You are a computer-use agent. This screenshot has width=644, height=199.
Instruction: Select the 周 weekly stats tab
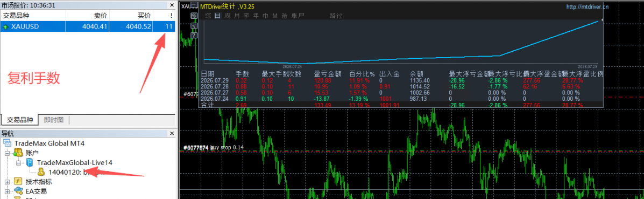pos(227,16)
